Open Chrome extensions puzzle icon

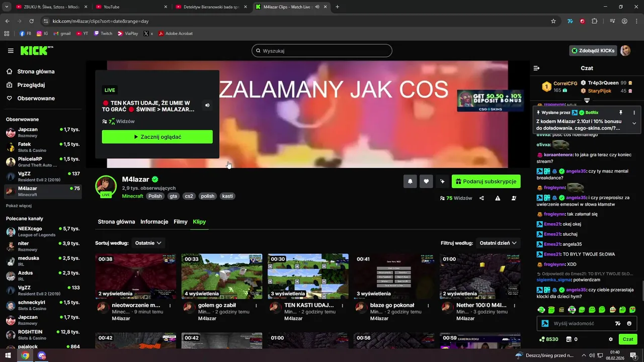(595, 21)
